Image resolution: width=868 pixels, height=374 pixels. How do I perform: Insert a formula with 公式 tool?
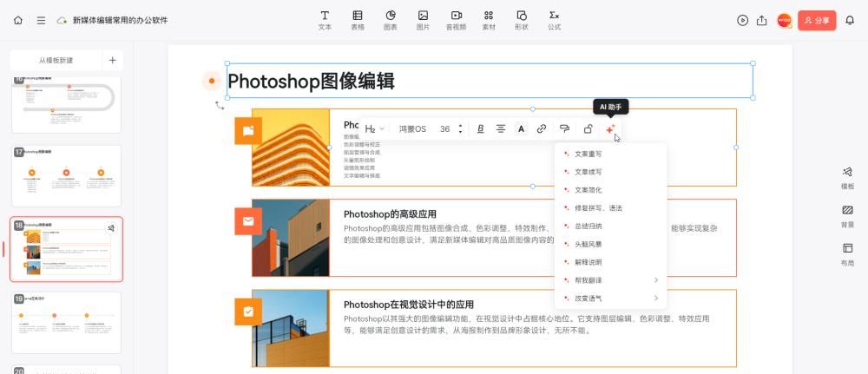tap(554, 21)
